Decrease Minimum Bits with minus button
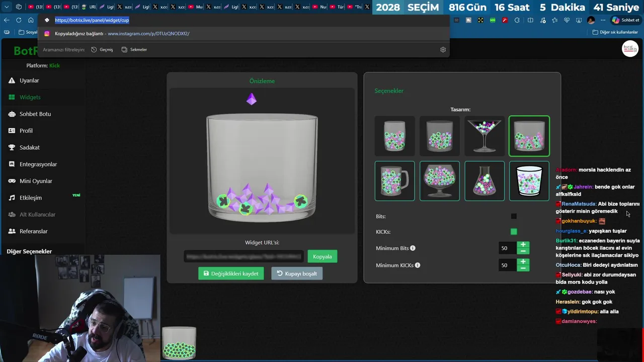 [523, 251]
